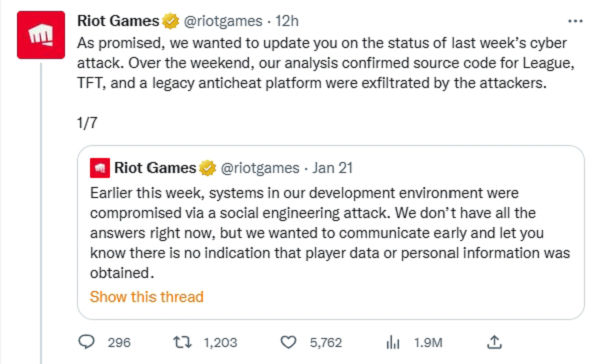Click the 12h timestamp of the tweet
The height and width of the screenshot is (364, 600).
click(x=287, y=21)
